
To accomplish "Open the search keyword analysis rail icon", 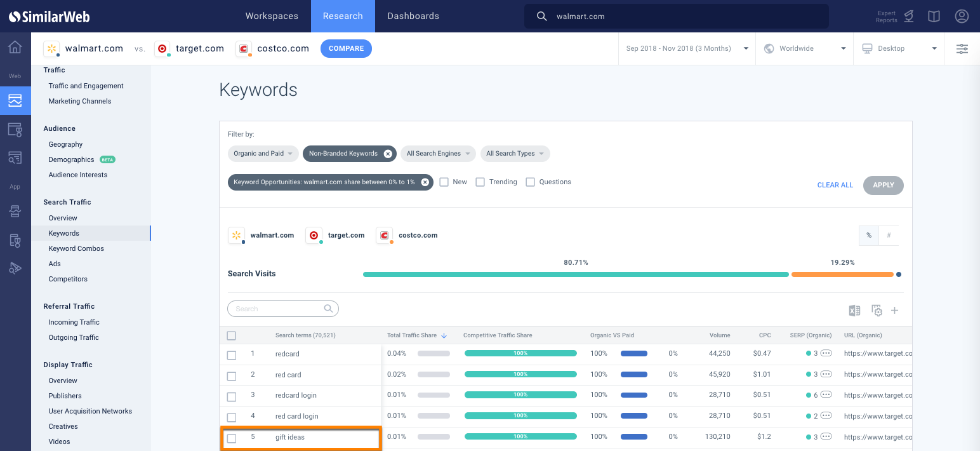I will coord(15,158).
